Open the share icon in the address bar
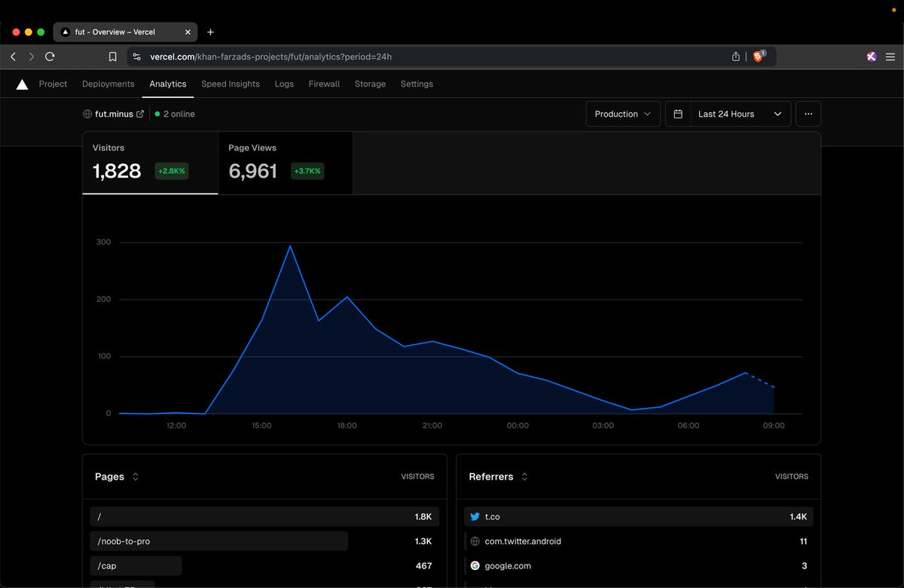Screen dimensions: 904x588 pyautogui.click(x=736, y=56)
